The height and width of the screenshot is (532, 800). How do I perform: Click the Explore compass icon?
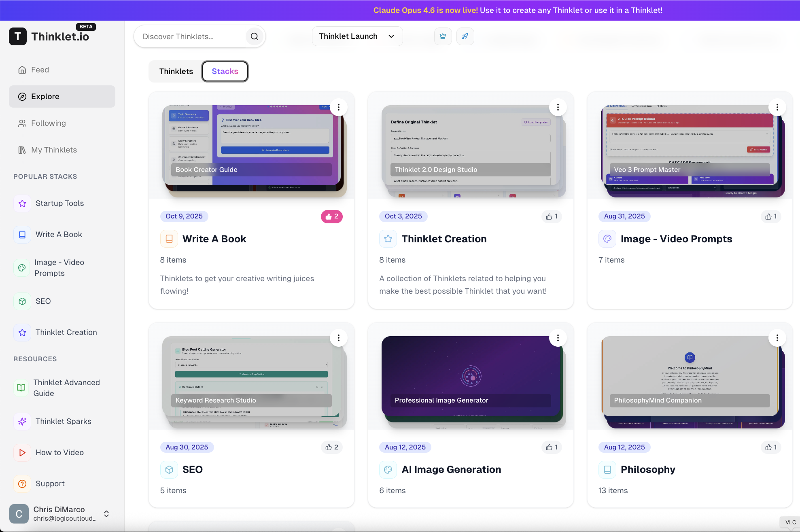tap(22, 96)
